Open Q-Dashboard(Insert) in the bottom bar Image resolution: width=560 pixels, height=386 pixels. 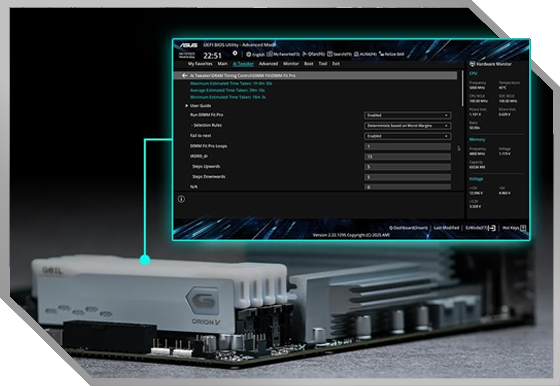(x=408, y=228)
